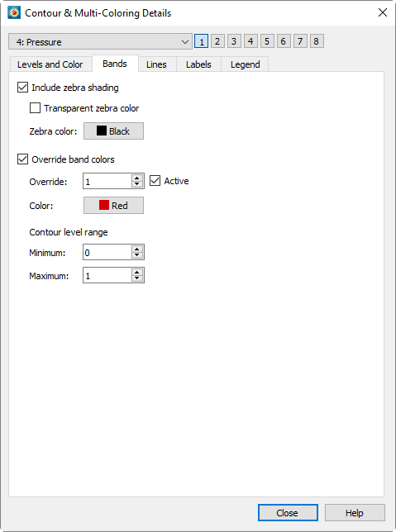Select contour group 2 button

(x=217, y=41)
